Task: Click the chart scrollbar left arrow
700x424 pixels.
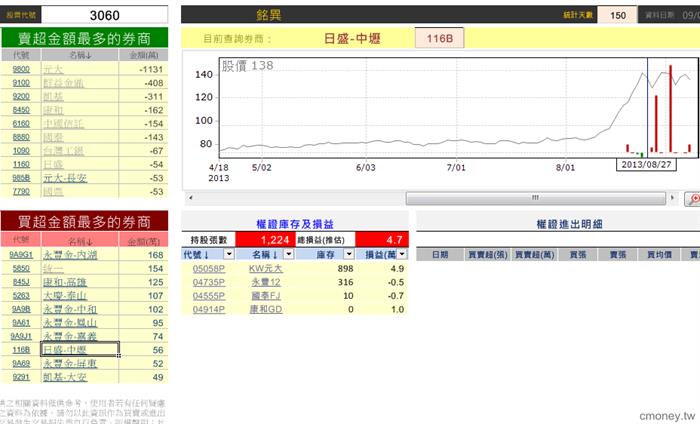Action: coord(191,198)
